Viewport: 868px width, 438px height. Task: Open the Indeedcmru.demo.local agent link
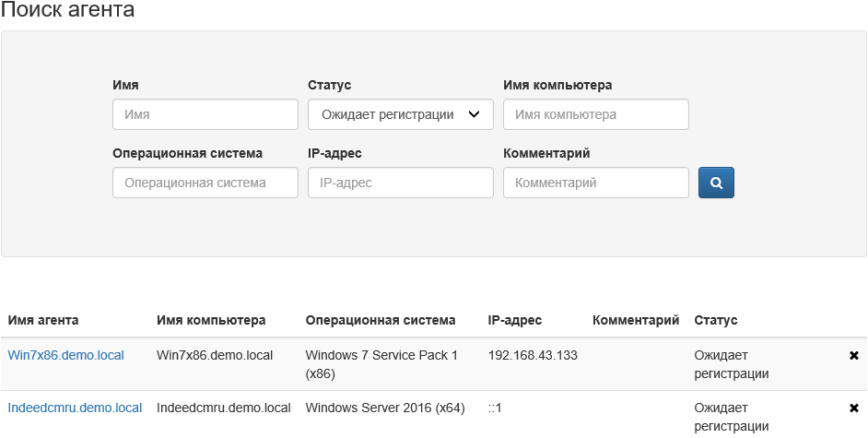coord(76,408)
